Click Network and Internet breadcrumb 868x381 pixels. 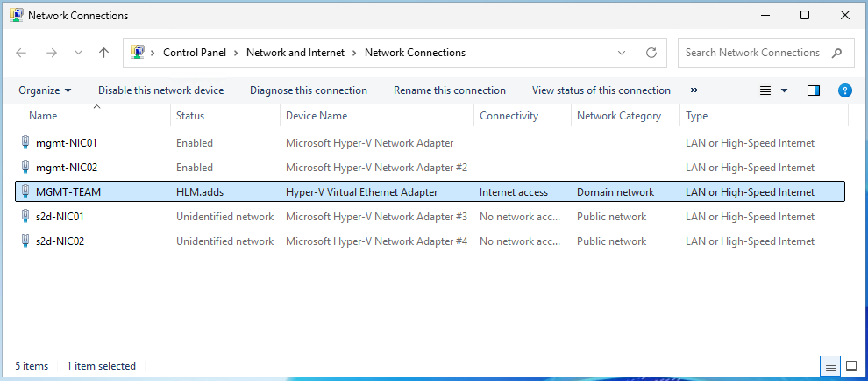coord(295,53)
